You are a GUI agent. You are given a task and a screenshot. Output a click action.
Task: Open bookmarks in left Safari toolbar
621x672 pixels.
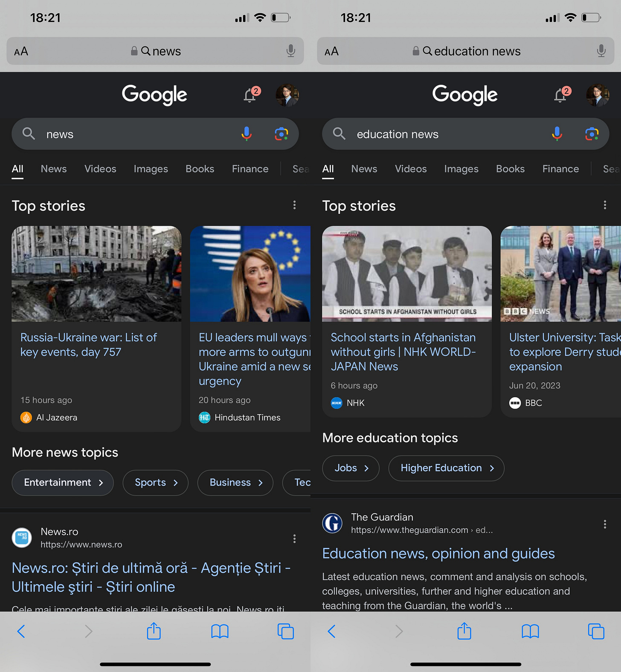point(220,631)
